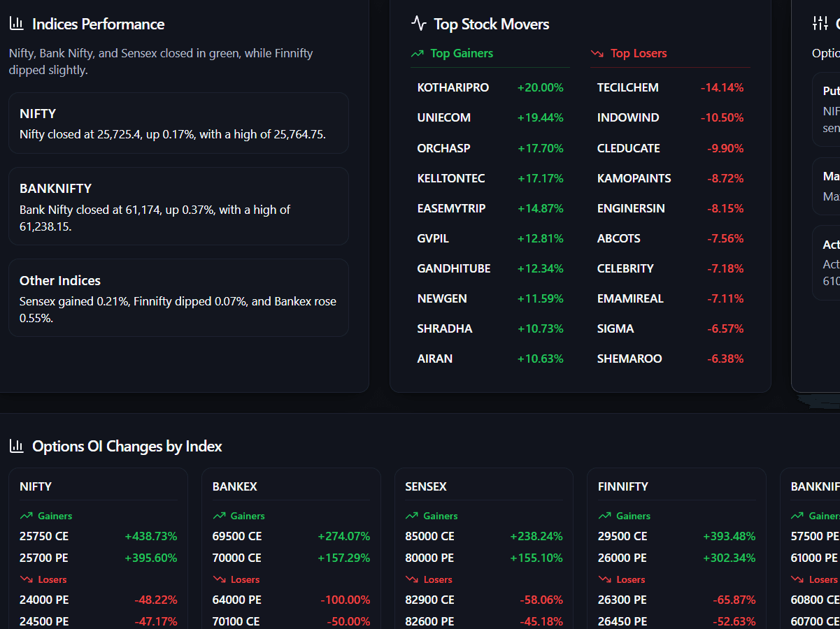Click the sliders filter icon in the top-right panel
The image size is (840, 629).
click(x=820, y=22)
